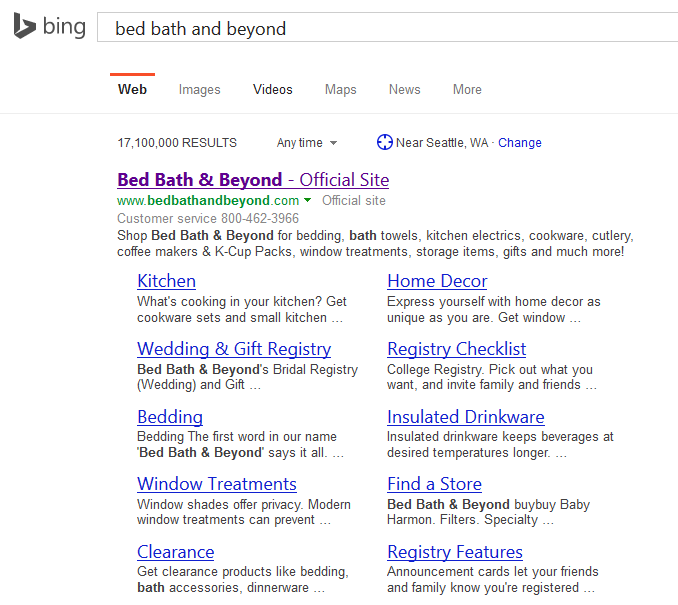Switch to the Images tab
The height and width of the screenshot is (605, 678).
click(x=199, y=89)
